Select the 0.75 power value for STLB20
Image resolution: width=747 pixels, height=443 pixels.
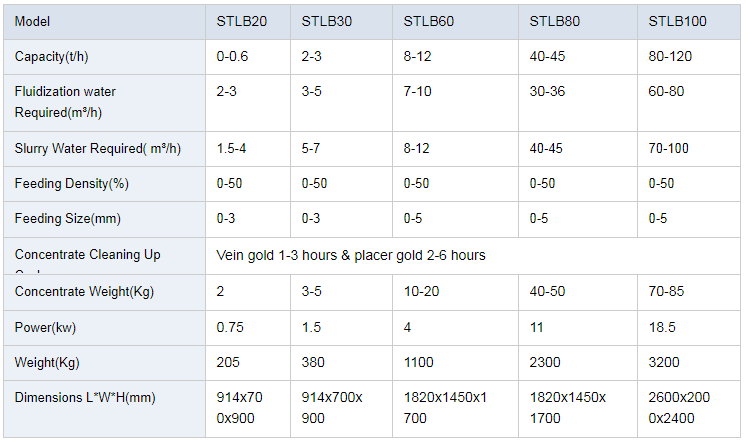(229, 327)
